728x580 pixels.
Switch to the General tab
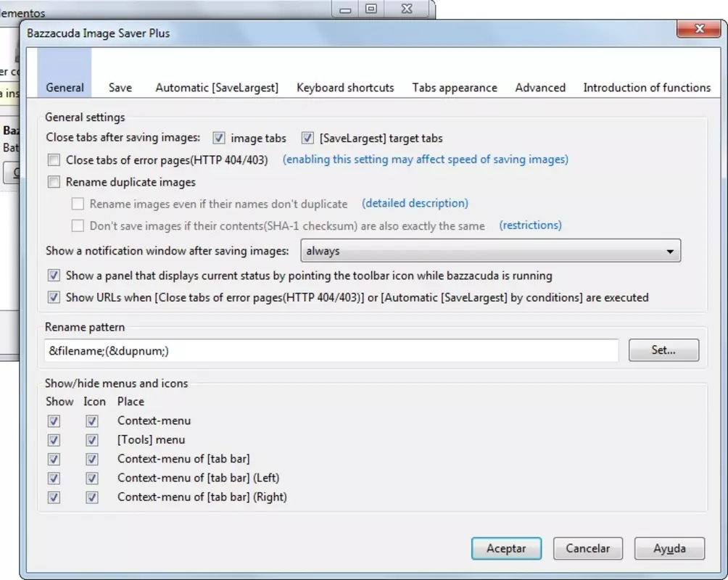(65, 73)
